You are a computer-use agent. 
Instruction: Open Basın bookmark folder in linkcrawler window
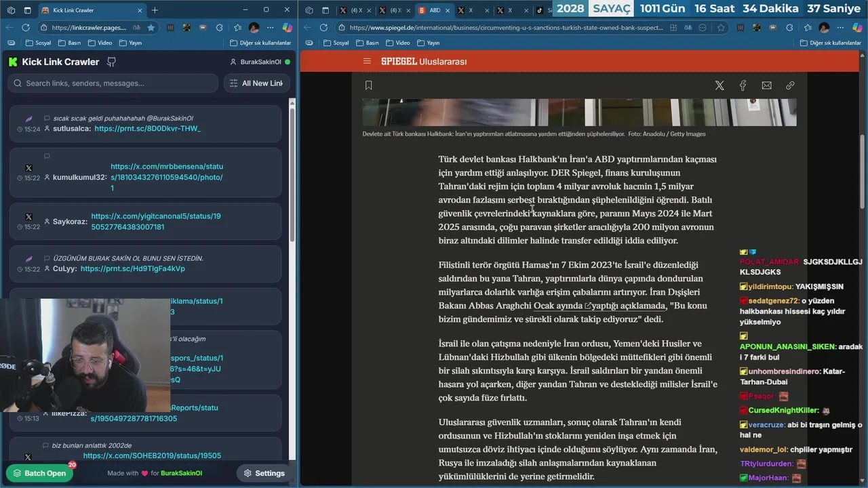pyautogui.click(x=69, y=43)
